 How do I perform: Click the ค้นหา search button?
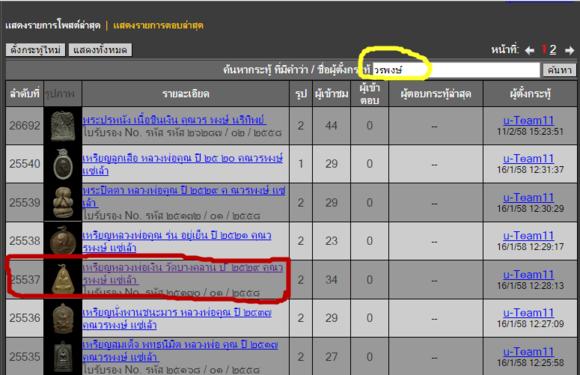coord(559,70)
